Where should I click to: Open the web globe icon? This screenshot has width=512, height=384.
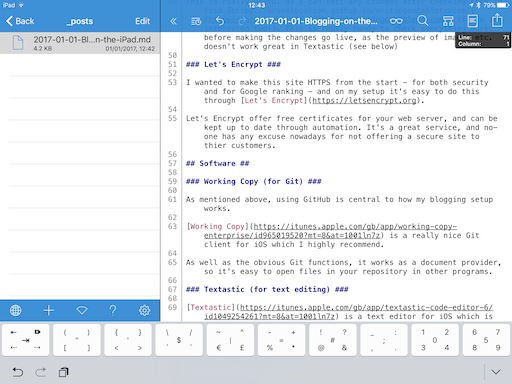tap(15, 310)
